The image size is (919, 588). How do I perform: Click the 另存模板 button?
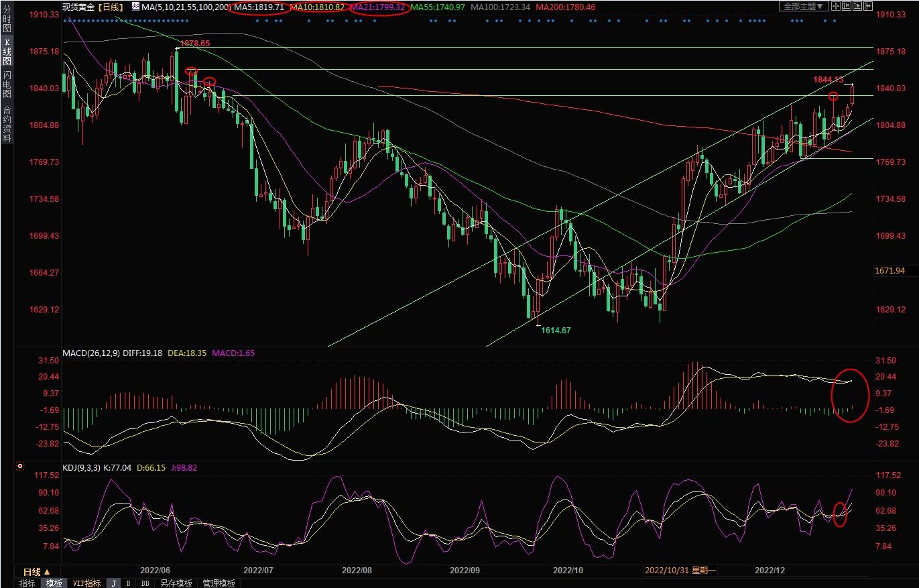(x=176, y=583)
